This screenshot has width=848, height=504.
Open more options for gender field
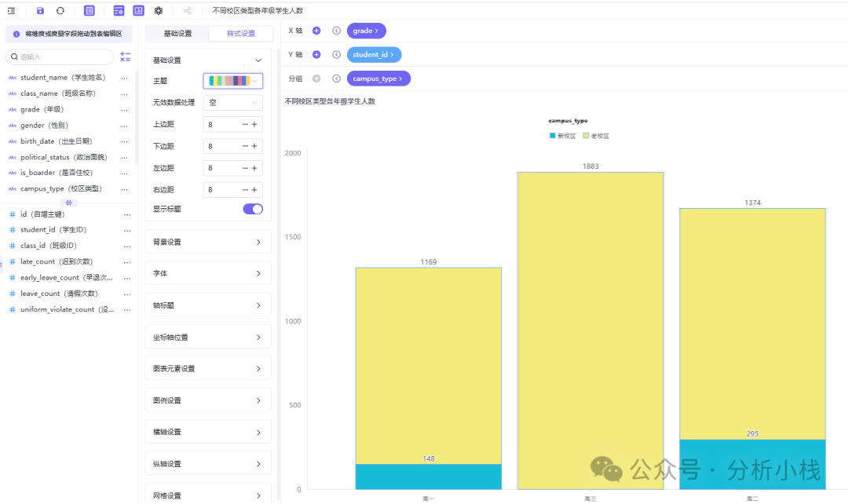pos(124,126)
